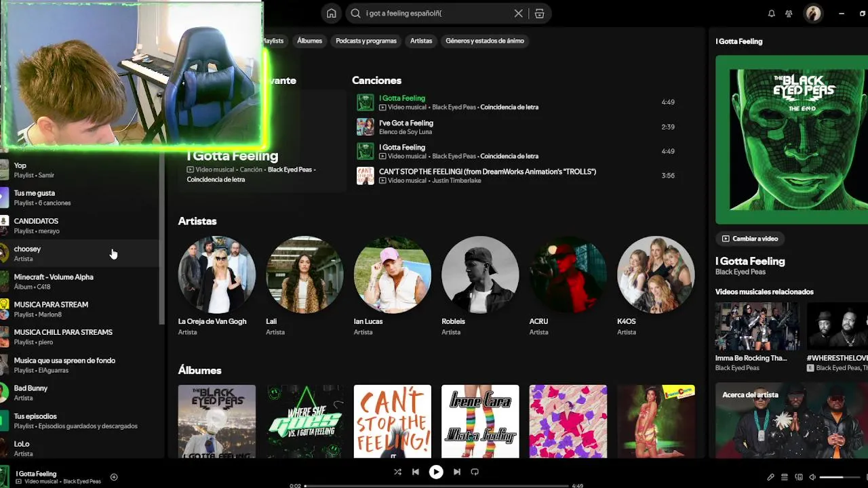Open #WHERESTHELOVE related video thumbnail
This screenshot has width=868, height=488.
tap(837, 326)
